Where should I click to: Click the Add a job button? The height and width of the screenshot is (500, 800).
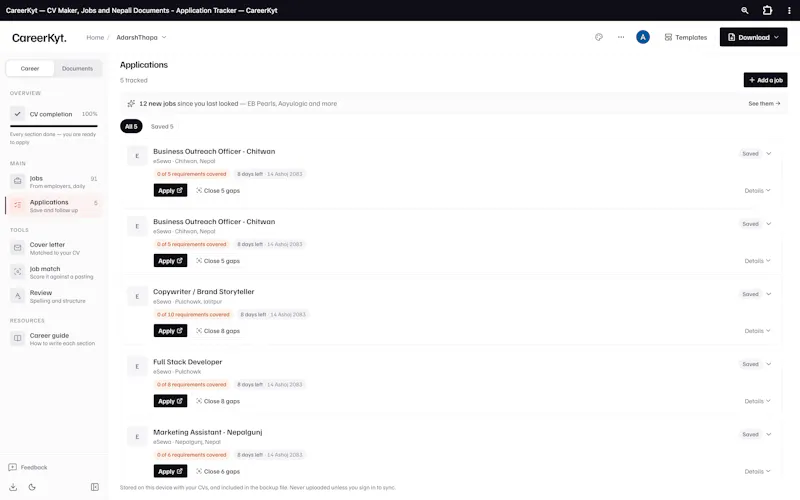[765, 80]
